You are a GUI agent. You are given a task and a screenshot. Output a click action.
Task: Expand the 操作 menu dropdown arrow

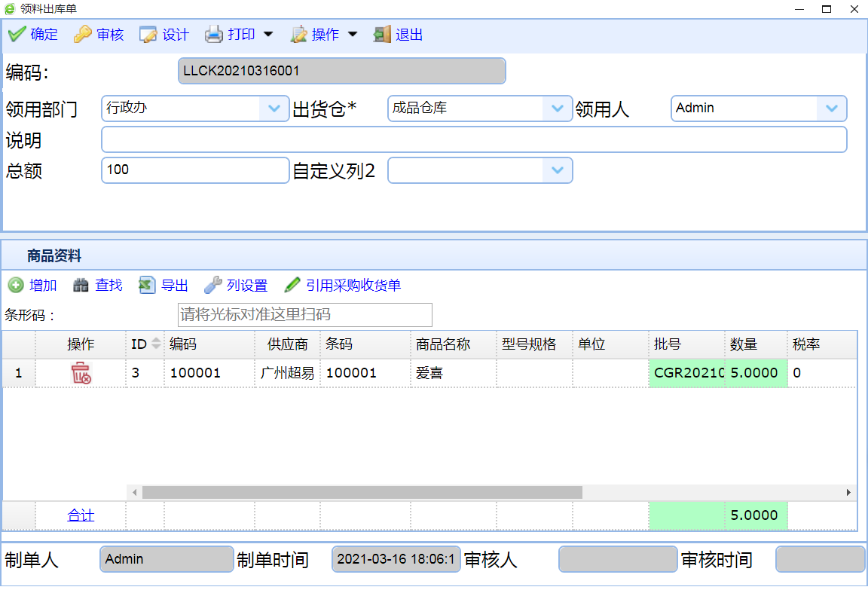[353, 35]
